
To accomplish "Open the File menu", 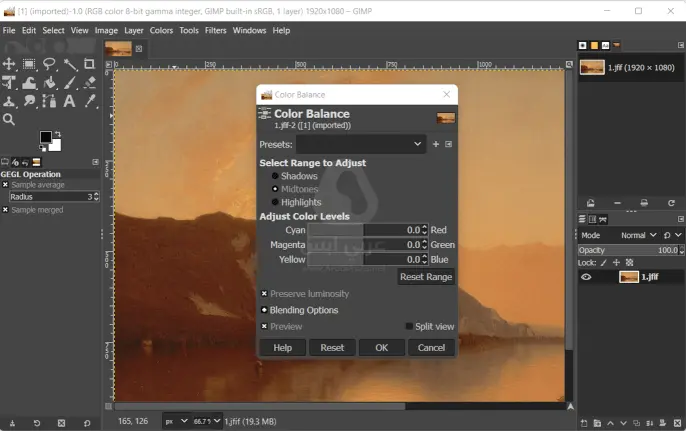I will [9, 30].
